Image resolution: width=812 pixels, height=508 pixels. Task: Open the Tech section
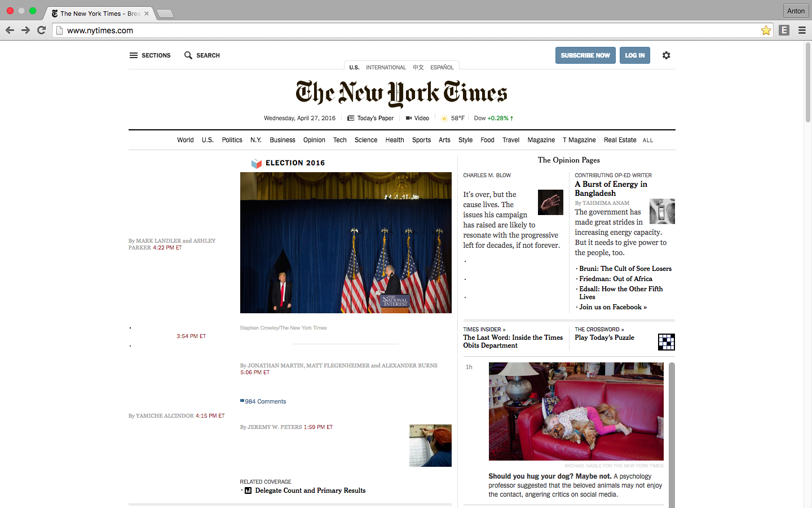coord(339,140)
